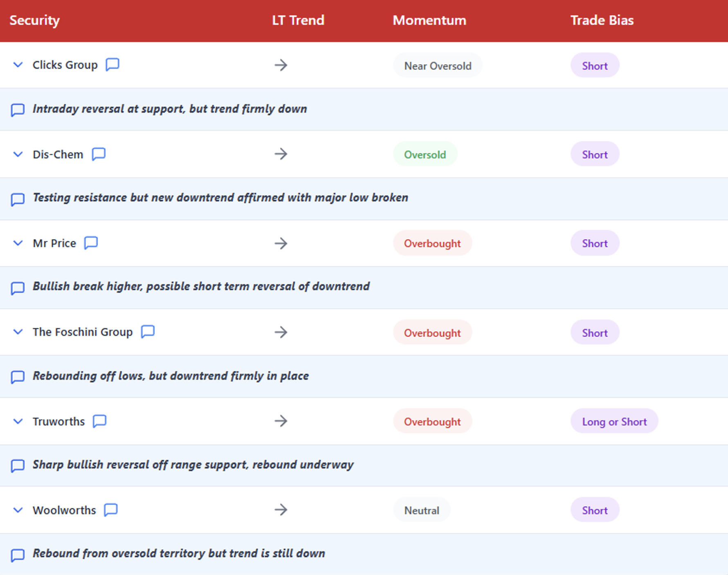Screen dimensions: 728x575
Task: Sort by the Momentum column header
Action: pyautogui.click(x=429, y=20)
